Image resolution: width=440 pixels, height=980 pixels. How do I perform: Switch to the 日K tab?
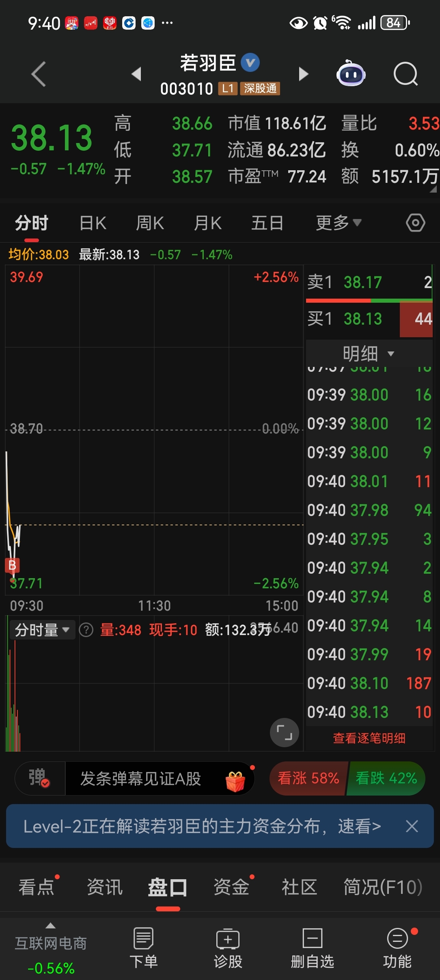pos(93,223)
